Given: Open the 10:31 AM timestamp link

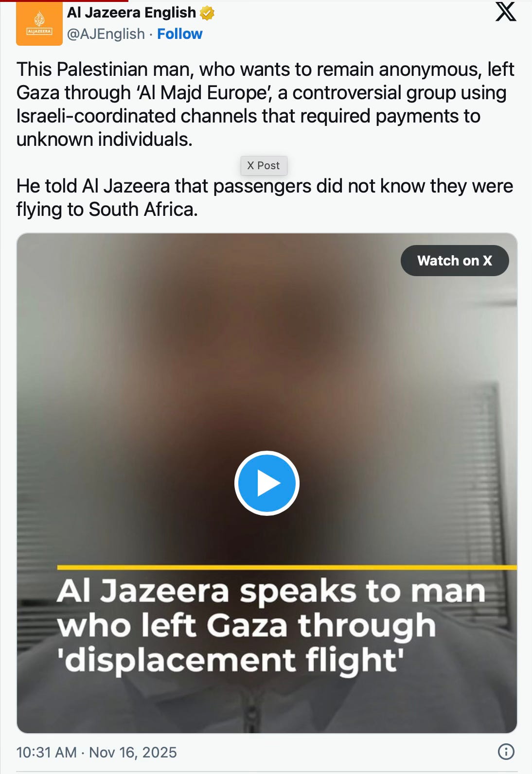Looking at the screenshot, I should coord(46,752).
